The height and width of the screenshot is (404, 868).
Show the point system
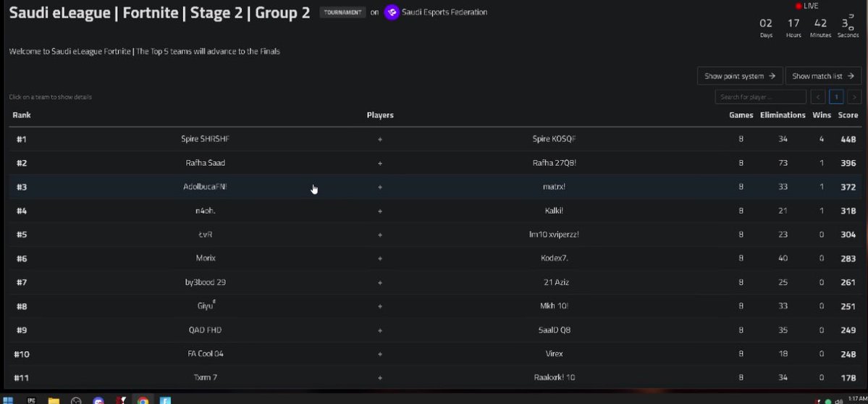tap(740, 76)
